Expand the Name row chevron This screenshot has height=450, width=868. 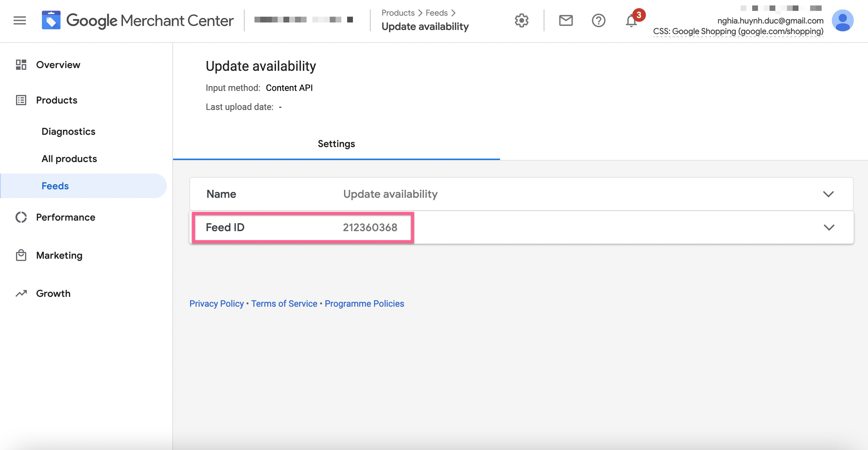828,194
